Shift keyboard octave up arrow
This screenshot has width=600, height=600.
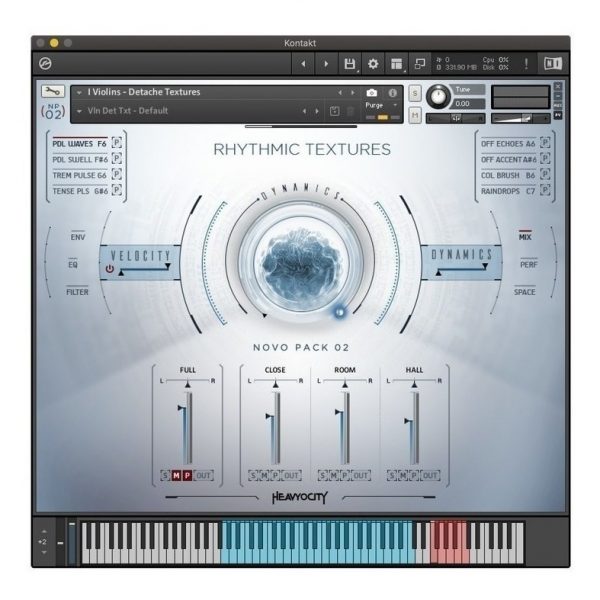(44, 532)
